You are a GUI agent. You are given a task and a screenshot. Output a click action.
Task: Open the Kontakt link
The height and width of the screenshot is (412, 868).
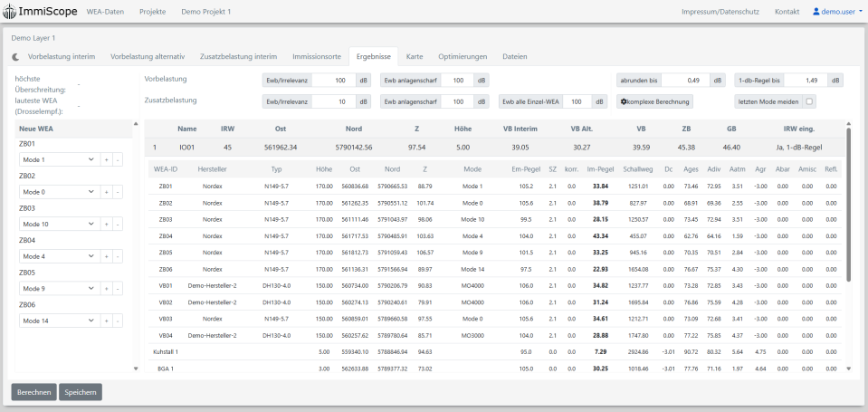coord(787,12)
